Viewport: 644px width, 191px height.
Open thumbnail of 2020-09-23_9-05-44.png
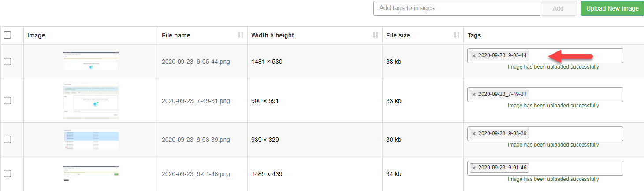[91, 61]
